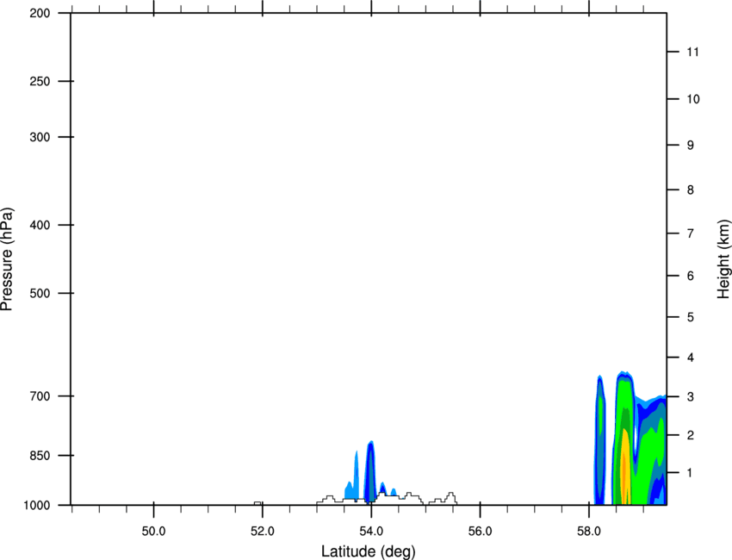732x560 pixels.
Task: Click the 2 km height label
Action: tap(691, 435)
